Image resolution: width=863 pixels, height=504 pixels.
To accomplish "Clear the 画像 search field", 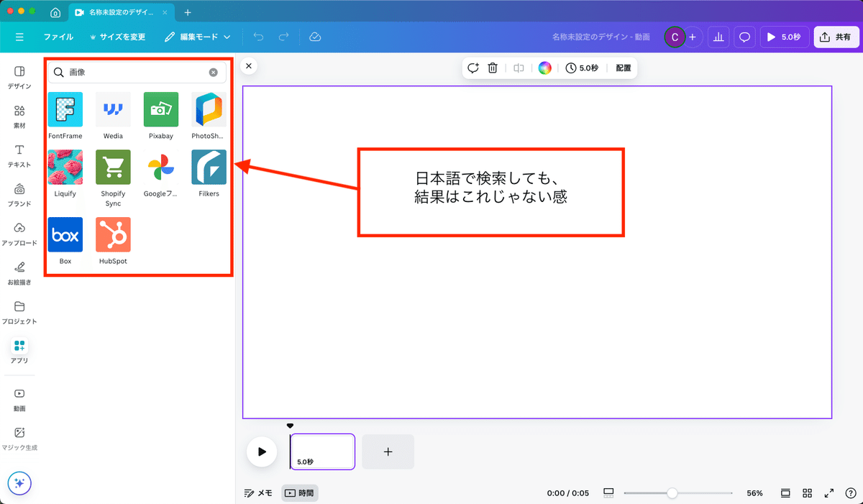I will click(x=214, y=72).
